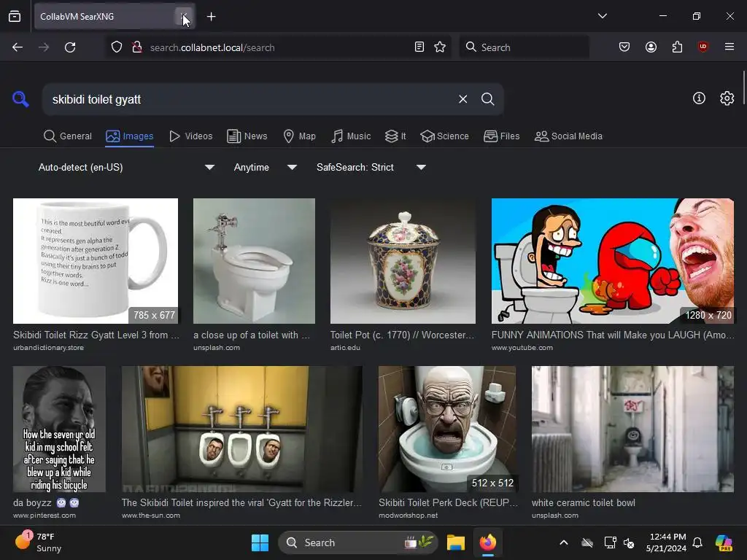
Task: Toggle reader view in address bar
Action: [419, 47]
